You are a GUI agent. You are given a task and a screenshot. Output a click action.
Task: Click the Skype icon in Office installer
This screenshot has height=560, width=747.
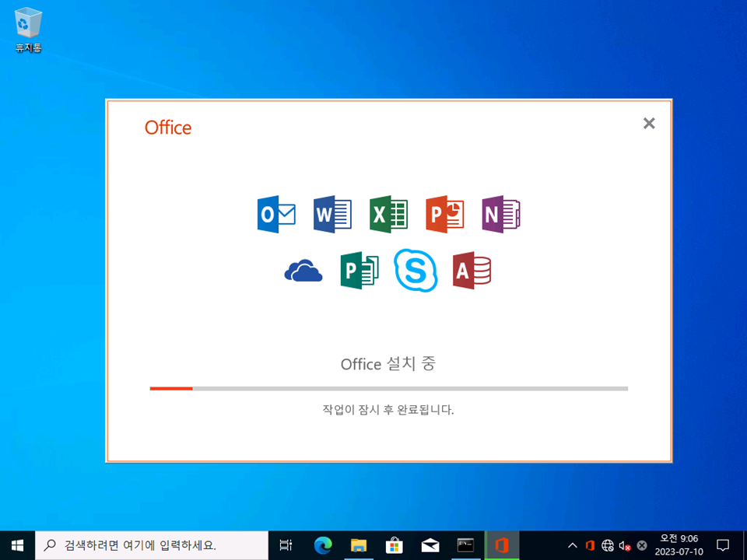[416, 270]
